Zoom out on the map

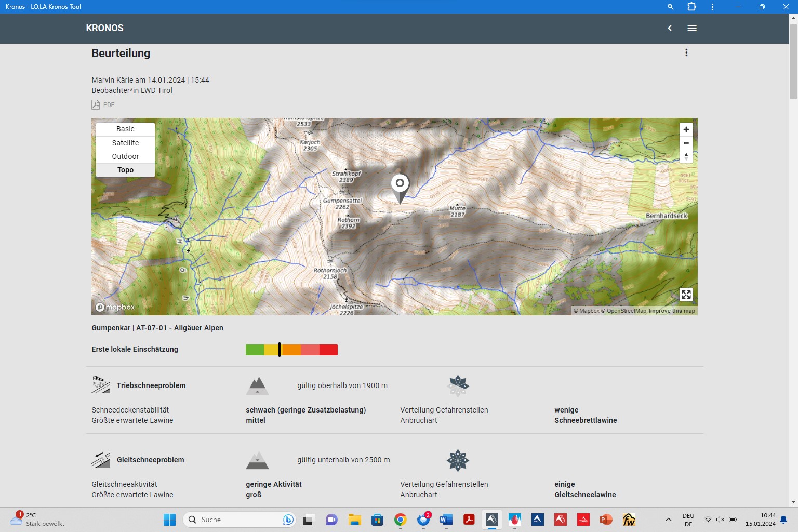(686, 143)
